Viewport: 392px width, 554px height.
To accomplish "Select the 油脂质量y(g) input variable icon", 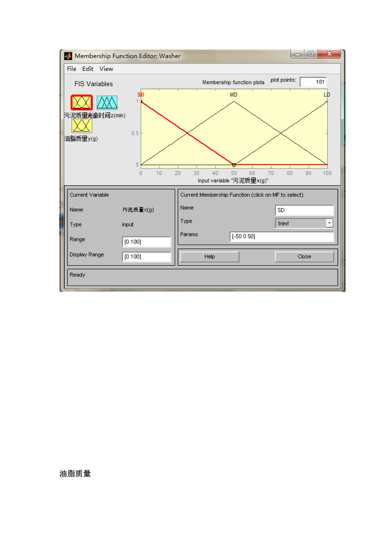I will tap(82, 126).
